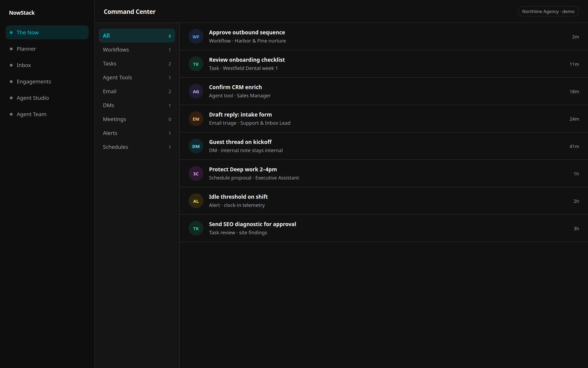Filter by Workflows
The image size is (588, 368).
(x=137, y=49)
